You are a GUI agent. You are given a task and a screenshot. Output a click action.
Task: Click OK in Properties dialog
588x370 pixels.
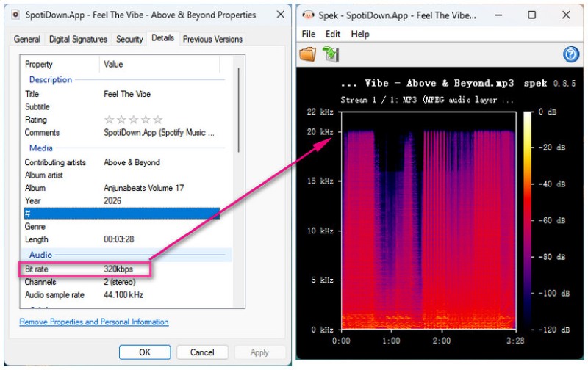tap(145, 352)
